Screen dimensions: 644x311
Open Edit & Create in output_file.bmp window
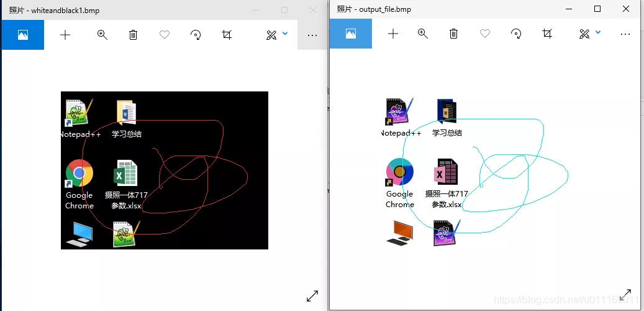[584, 34]
